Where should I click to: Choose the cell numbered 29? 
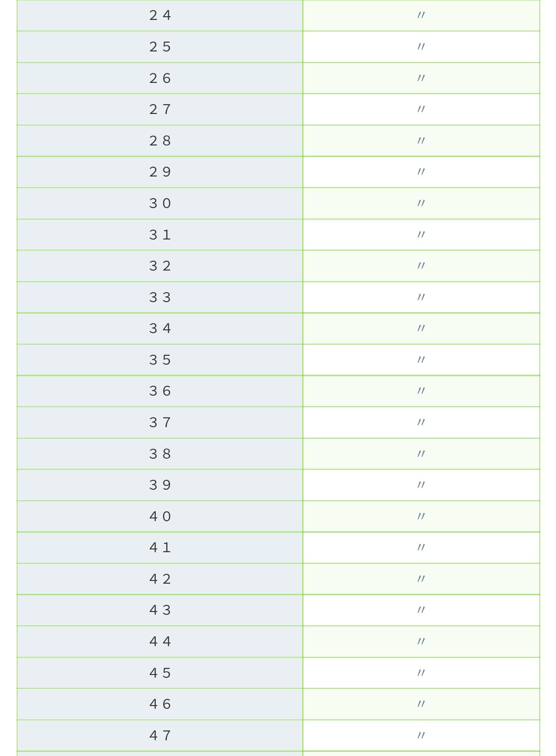pos(160,172)
